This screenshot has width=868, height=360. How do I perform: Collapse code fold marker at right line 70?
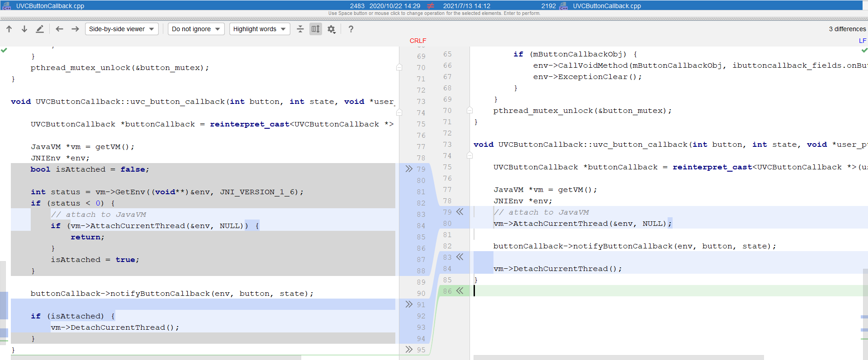tap(470, 110)
